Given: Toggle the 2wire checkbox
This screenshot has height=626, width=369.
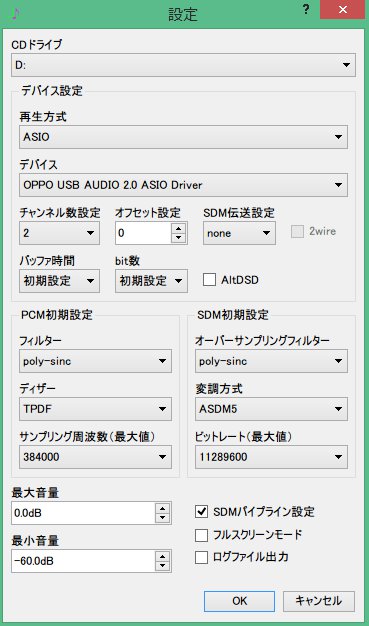Looking at the screenshot, I should (297, 232).
